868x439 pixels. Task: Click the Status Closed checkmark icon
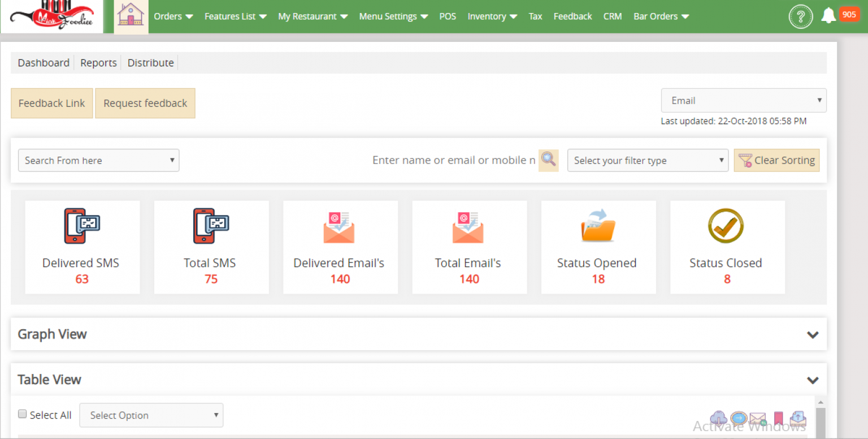tap(726, 226)
